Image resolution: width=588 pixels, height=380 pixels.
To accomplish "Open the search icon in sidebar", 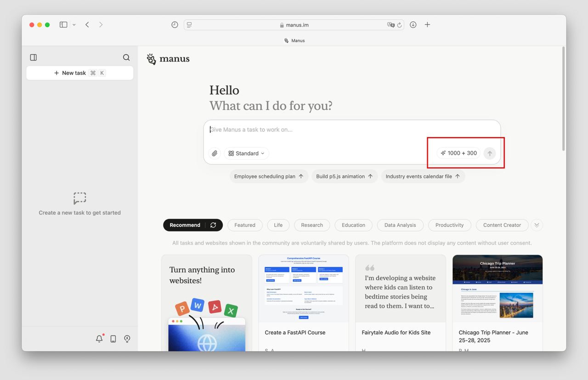I will [x=126, y=57].
